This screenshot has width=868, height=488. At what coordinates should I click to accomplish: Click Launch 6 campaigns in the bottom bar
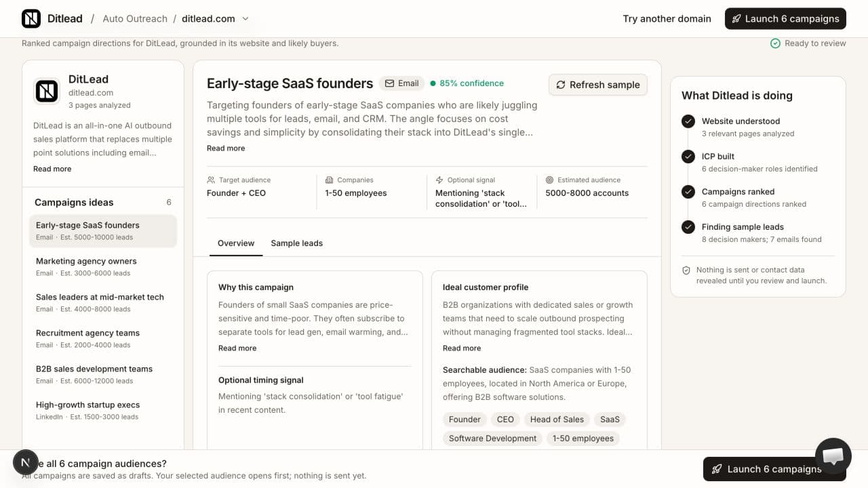coord(774,469)
